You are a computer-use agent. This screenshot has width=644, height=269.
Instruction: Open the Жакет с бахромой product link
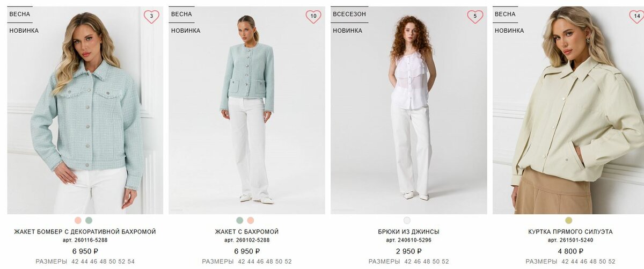point(247,232)
